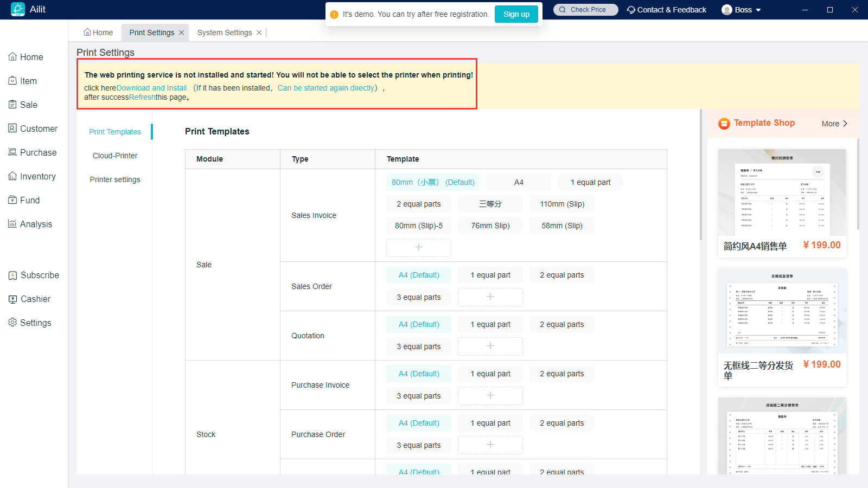Click the Download and Install link
Image resolution: width=868 pixels, height=488 pixels.
151,88
